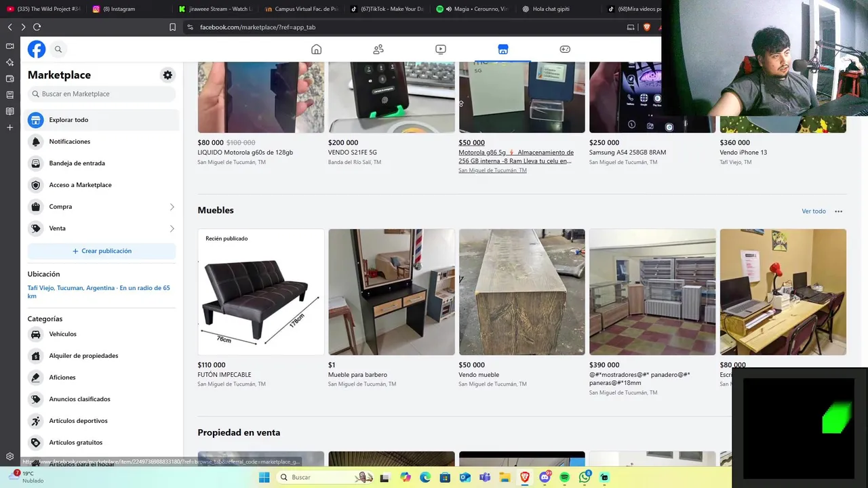
Task: Reload the page with refresh icon
Action: [37, 27]
